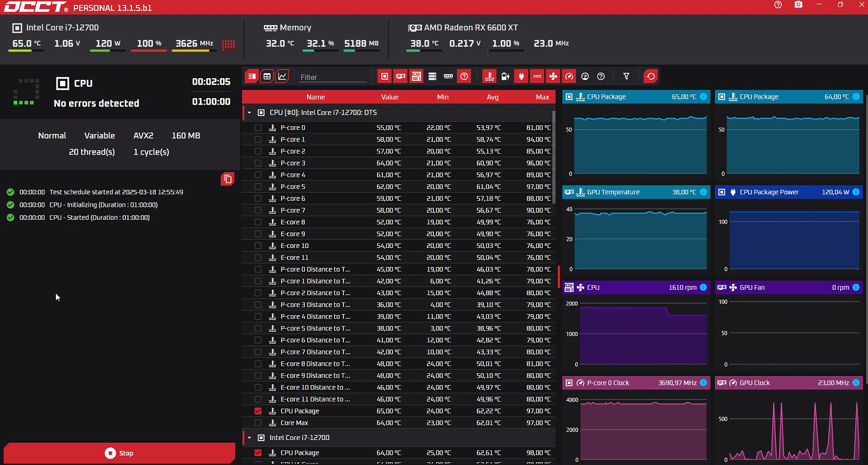Image resolution: width=868 pixels, height=465 pixels.
Task: Click 'CPU - Started (Duration : 01:00:00)' log entry
Action: (99, 218)
